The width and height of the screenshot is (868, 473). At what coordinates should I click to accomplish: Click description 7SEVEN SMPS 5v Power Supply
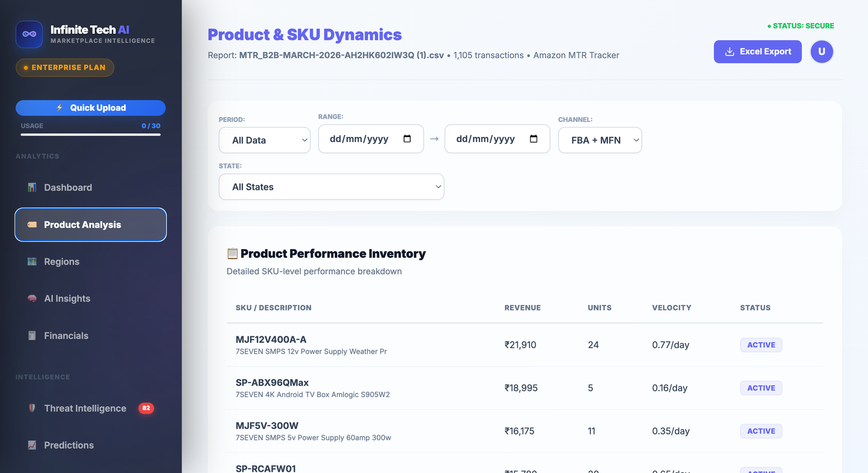click(313, 438)
